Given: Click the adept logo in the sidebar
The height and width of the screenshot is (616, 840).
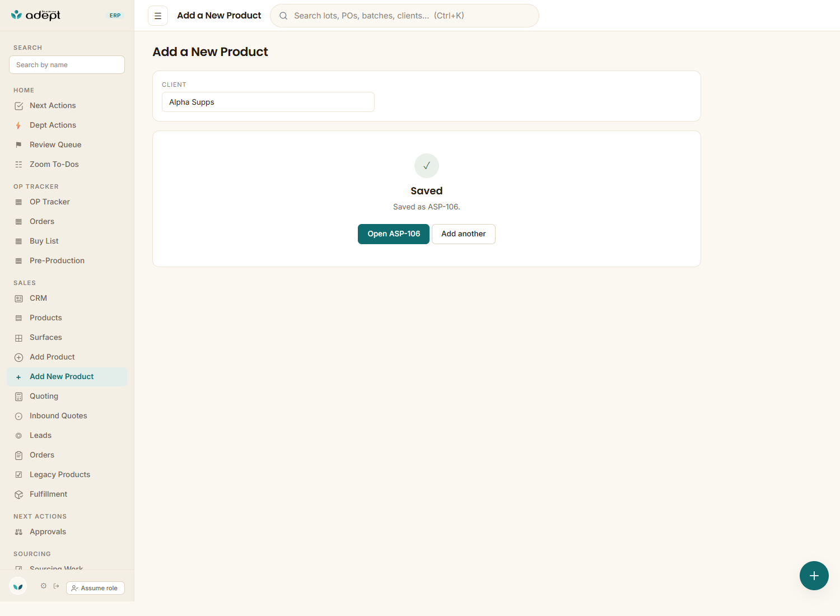Looking at the screenshot, I should (36, 15).
